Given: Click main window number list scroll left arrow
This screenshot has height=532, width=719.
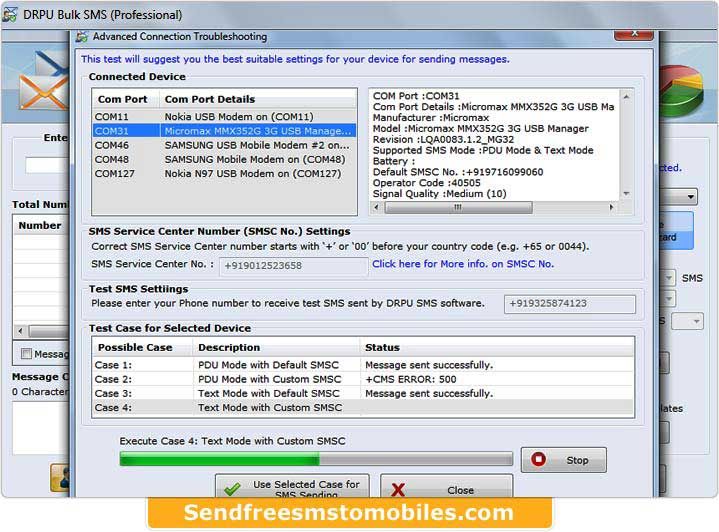Looking at the screenshot, I should point(20,331).
